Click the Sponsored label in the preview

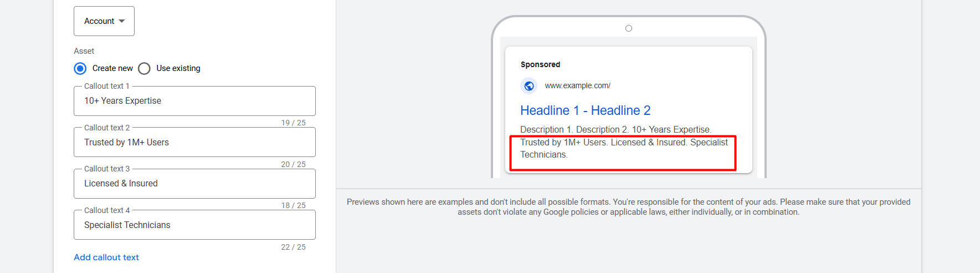coord(540,64)
